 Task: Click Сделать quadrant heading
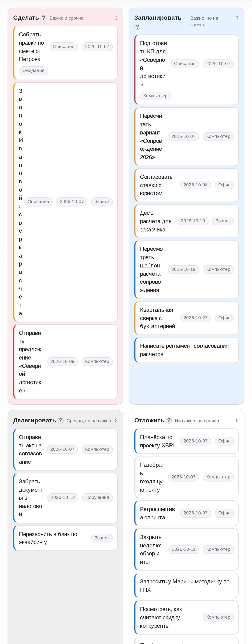[x=26, y=18]
